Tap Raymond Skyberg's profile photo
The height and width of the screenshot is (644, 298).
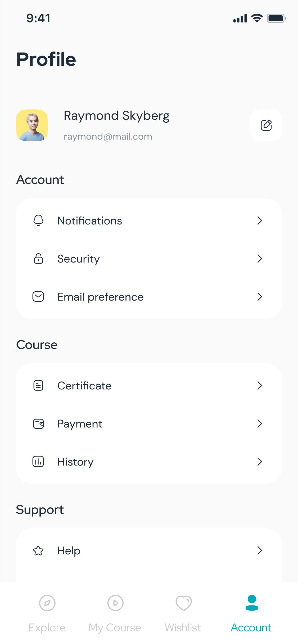point(32,125)
